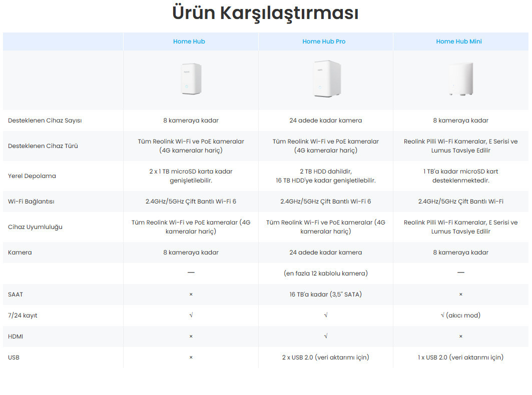532x395 pixels.
Task: Select the Cihaz Uyumluluğu row label
Action: [35, 227]
